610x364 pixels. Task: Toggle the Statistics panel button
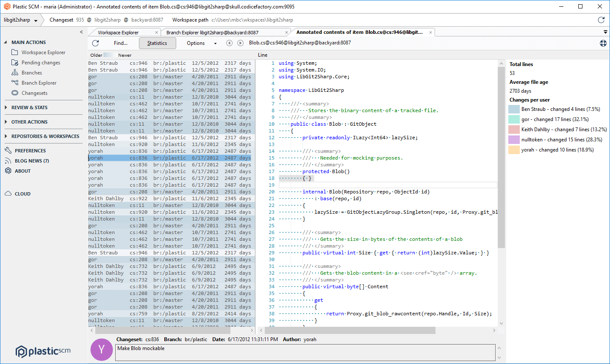pos(157,43)
